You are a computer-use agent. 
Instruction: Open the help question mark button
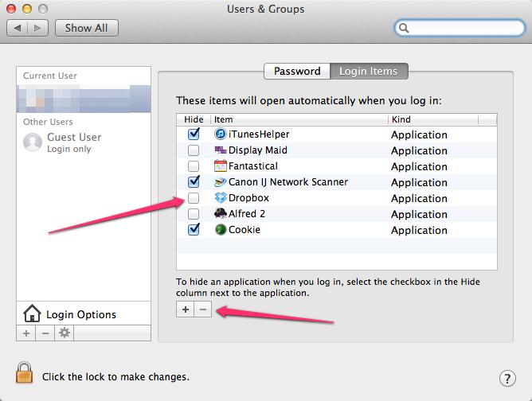(x=507, y=378)
